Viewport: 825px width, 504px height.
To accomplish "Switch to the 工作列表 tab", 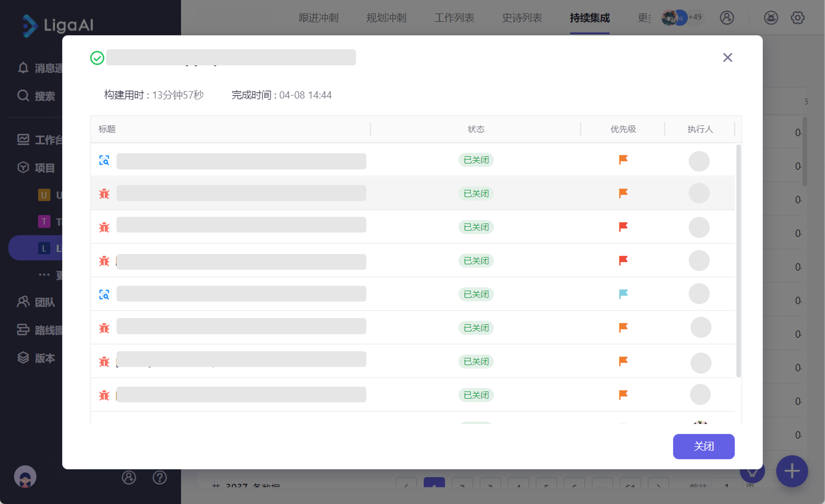I will 454,18.
